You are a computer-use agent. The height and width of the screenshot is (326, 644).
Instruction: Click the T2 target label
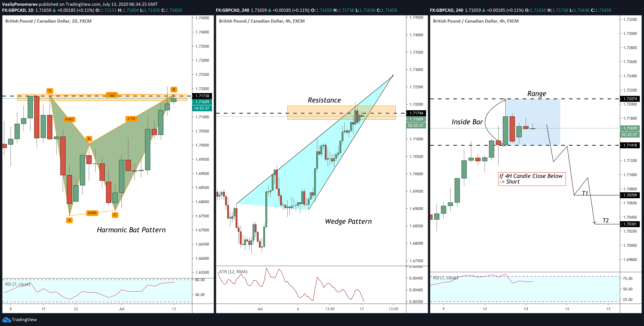point(605,220)
